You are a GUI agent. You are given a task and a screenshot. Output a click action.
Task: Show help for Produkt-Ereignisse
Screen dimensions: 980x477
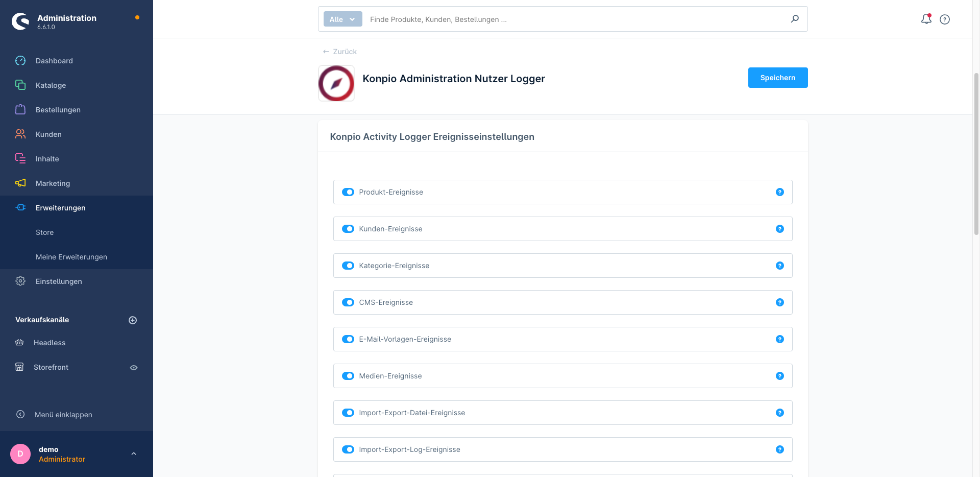[780, 192]
